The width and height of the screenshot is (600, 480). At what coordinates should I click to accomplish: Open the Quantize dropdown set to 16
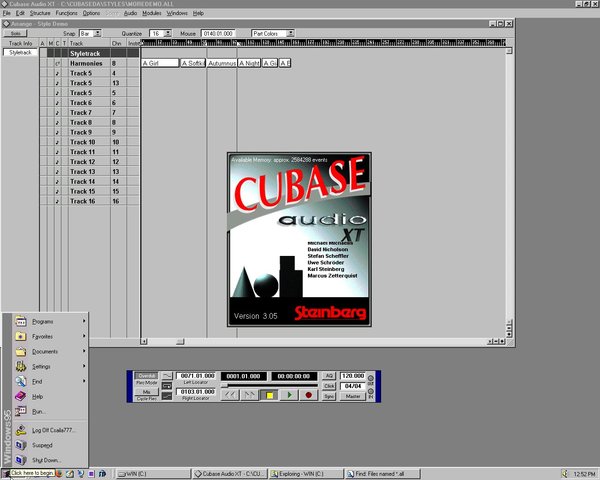168,33
